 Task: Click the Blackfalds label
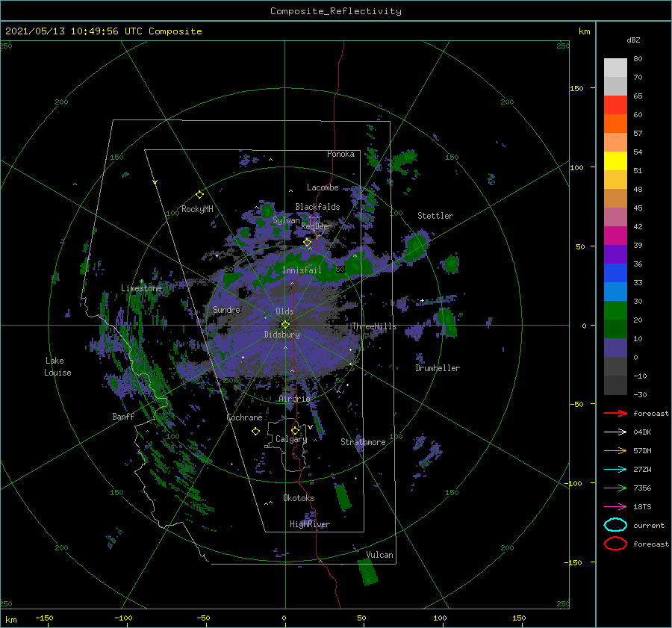point(317,207)
